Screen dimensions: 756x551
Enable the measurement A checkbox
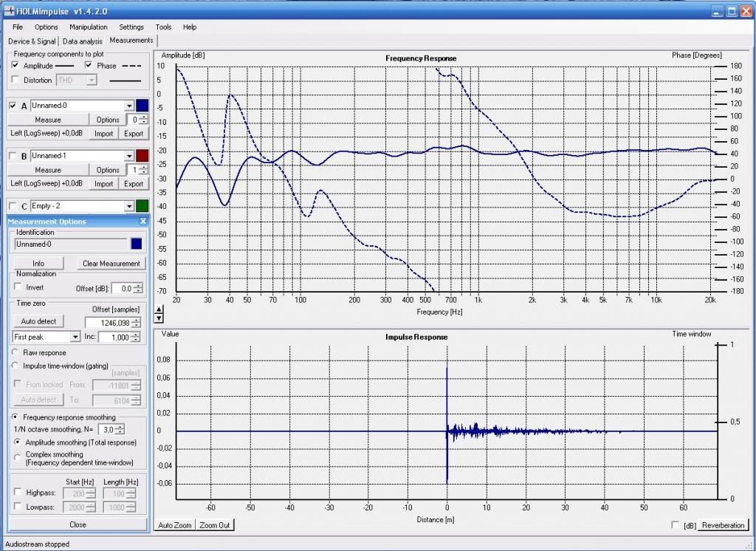pyautogui.click(x=13, y=105)
